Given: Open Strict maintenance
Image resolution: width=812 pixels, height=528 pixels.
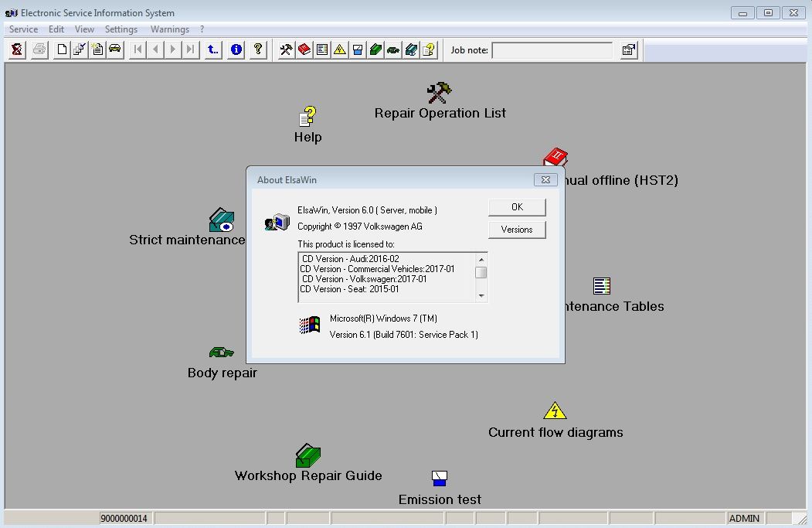Looking at the screenshot, I should click(x=222, y=220).
